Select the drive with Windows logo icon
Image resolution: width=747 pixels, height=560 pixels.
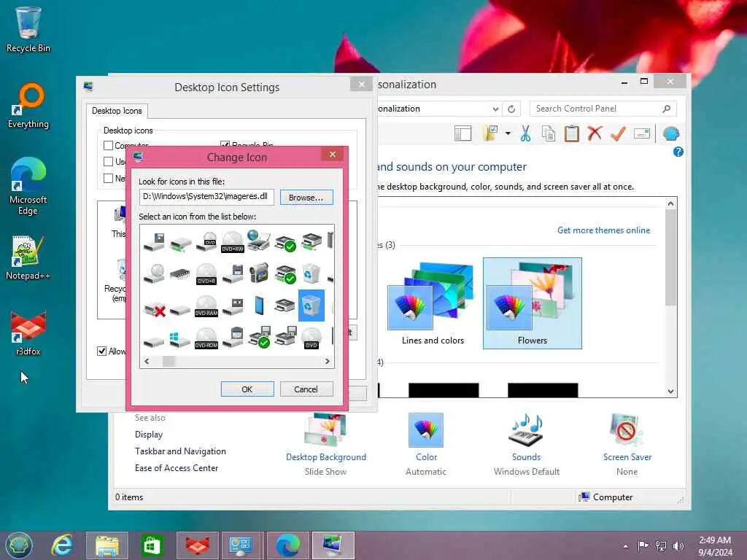[x=180, y=339]
